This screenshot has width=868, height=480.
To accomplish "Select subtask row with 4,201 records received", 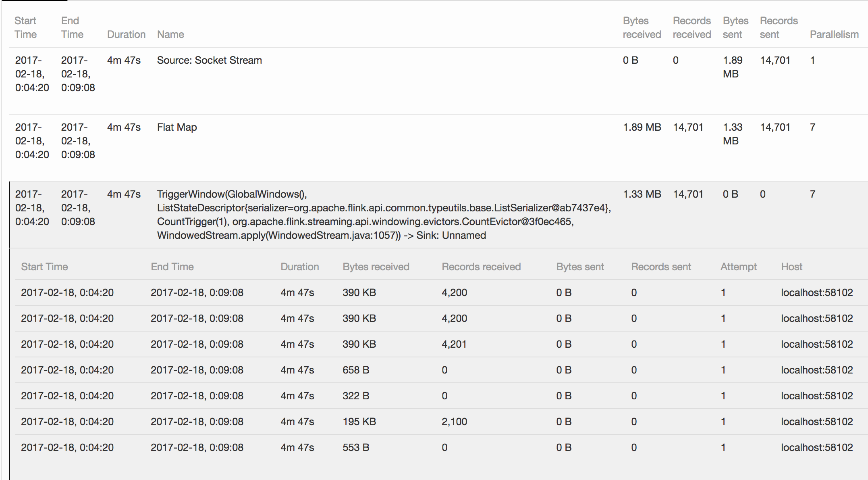I will coord(454,344).
